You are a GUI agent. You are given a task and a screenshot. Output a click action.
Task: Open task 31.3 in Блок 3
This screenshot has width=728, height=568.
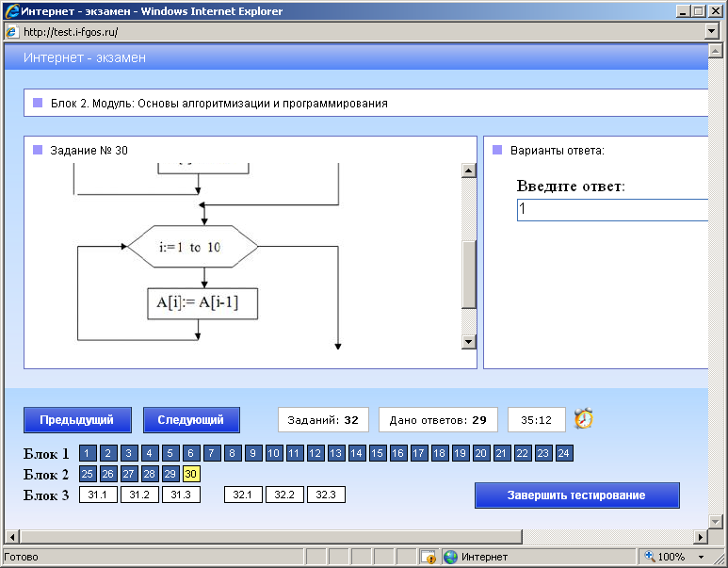click(181, 495)
